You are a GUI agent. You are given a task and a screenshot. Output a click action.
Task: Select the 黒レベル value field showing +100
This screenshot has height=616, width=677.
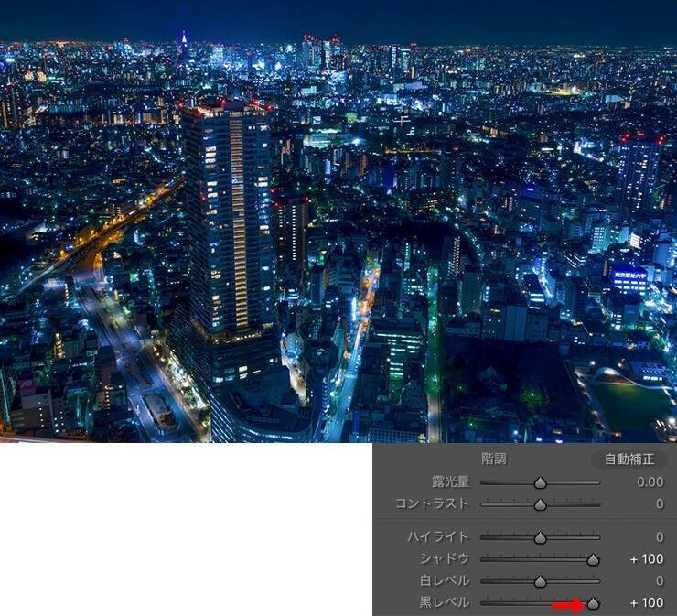click(647, 603)
